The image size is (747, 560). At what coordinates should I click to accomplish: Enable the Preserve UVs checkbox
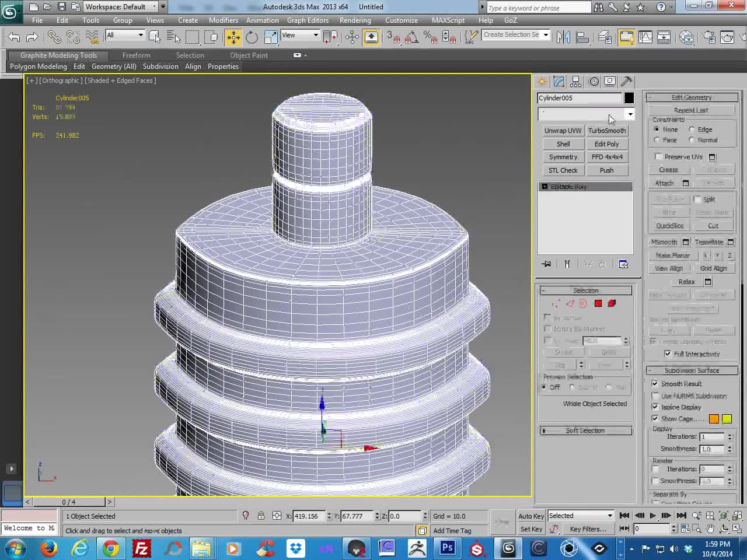[659, 156]
